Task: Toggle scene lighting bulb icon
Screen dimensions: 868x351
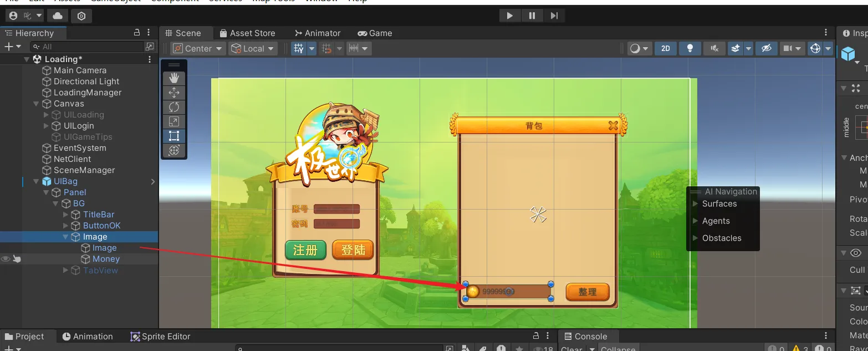Action: pyautogui.click(x=690, y=49)
